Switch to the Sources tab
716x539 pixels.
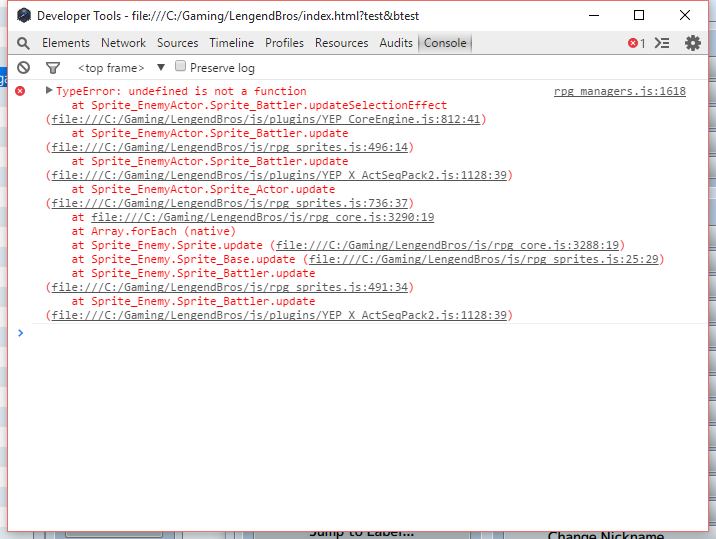[178, 43]
